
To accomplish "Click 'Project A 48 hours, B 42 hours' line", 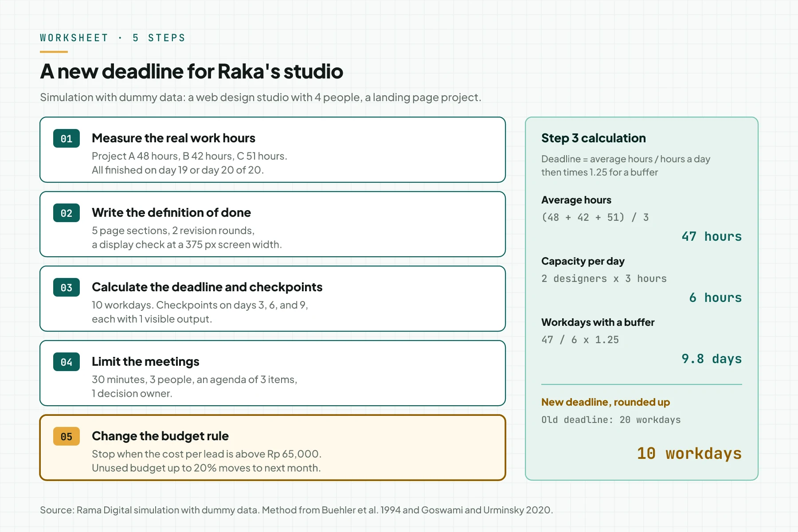I will click(x=189, y=156).
